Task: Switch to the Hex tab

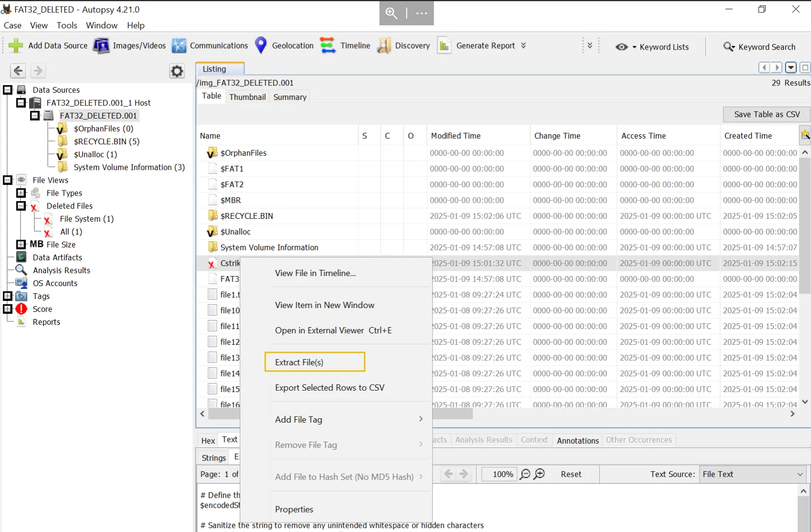Action: 208,440
